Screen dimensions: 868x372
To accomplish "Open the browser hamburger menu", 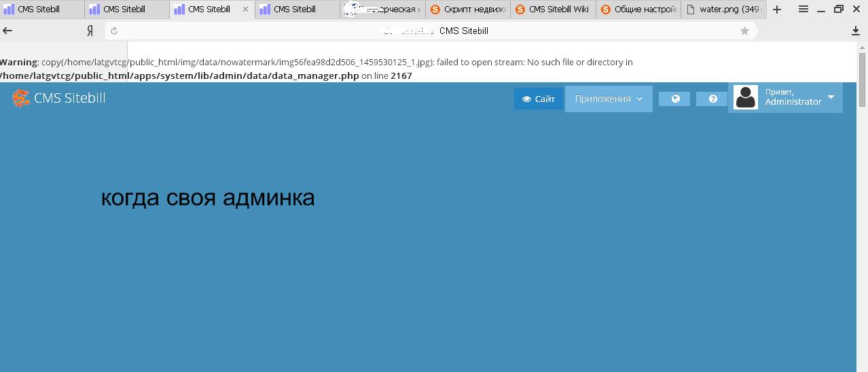I will [x=803, y=10].
